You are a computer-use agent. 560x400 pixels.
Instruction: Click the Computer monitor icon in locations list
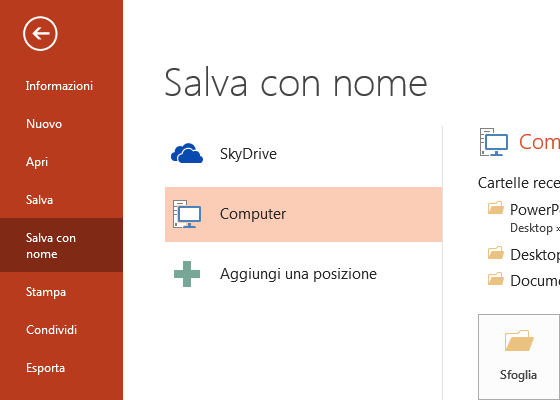tap(187, 214)
